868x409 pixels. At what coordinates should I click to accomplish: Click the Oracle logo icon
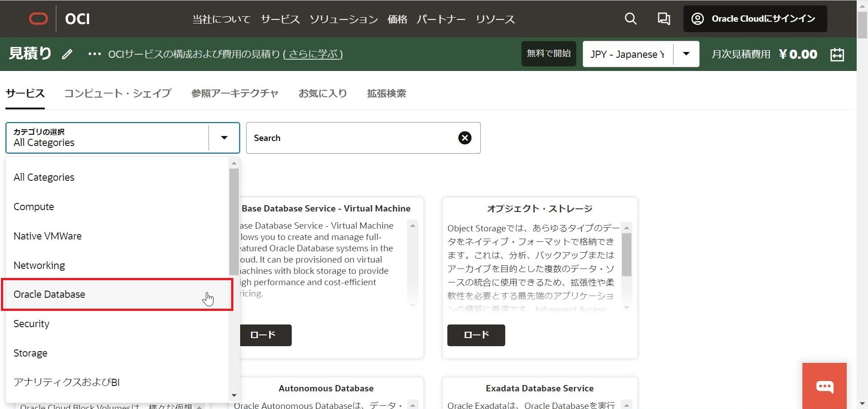[x=38, y=19]
